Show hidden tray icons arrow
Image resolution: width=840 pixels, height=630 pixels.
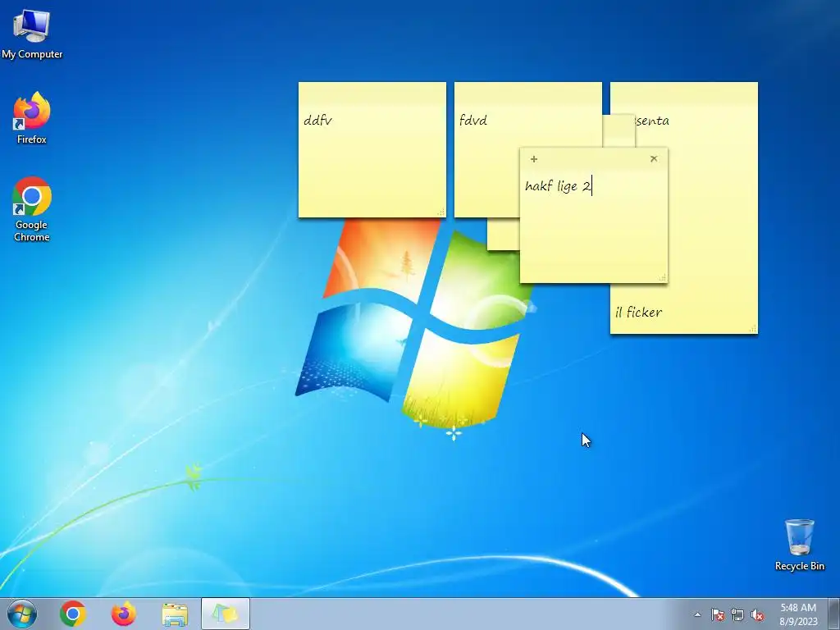697,614
